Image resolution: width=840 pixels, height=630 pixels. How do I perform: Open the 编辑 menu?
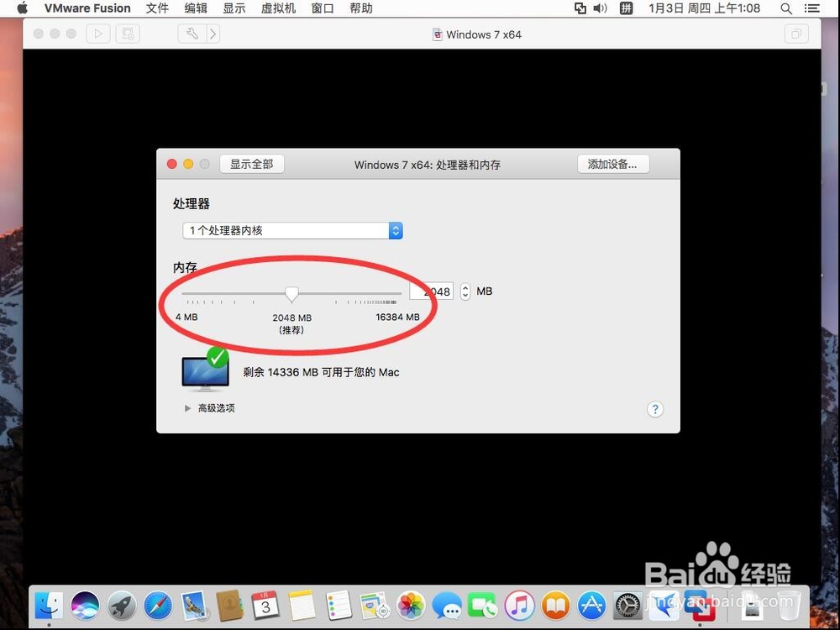[196, 8]
